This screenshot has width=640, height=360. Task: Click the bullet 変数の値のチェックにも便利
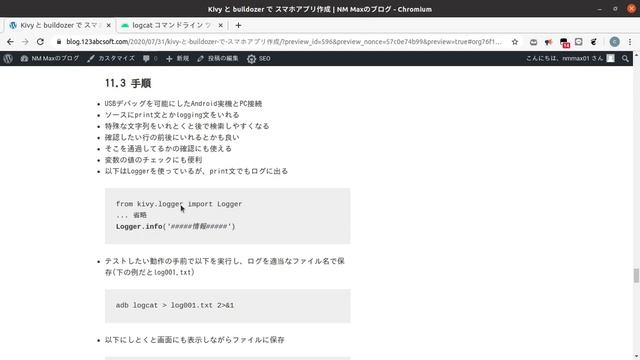[x=153, y=160]
